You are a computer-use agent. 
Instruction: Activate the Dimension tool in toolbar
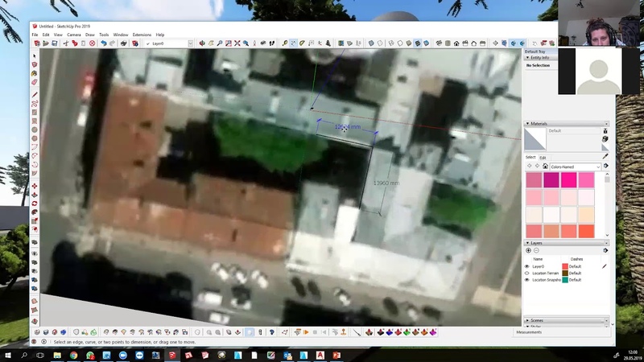[x=293, y=43]
